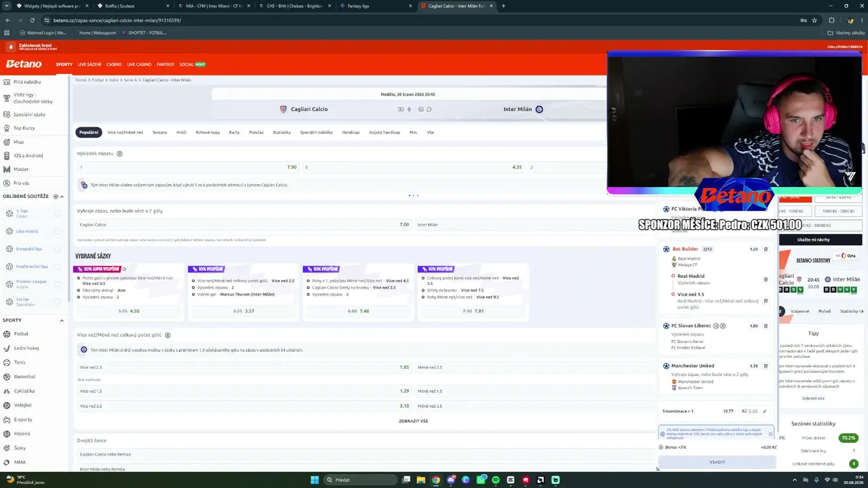Open Vítěz ligy long-term bets trophy icon
Viewport: 868px width, 488px height.
(7, 98)
